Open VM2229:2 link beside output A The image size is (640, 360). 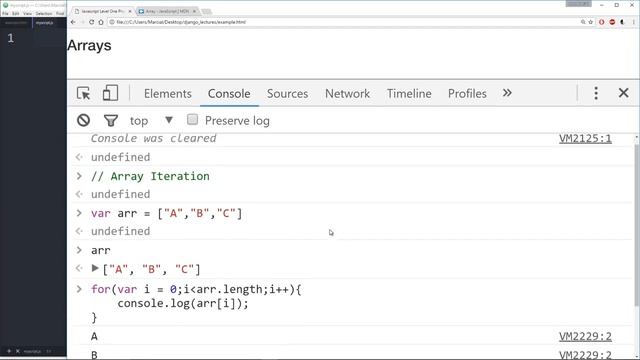[585, 336]
